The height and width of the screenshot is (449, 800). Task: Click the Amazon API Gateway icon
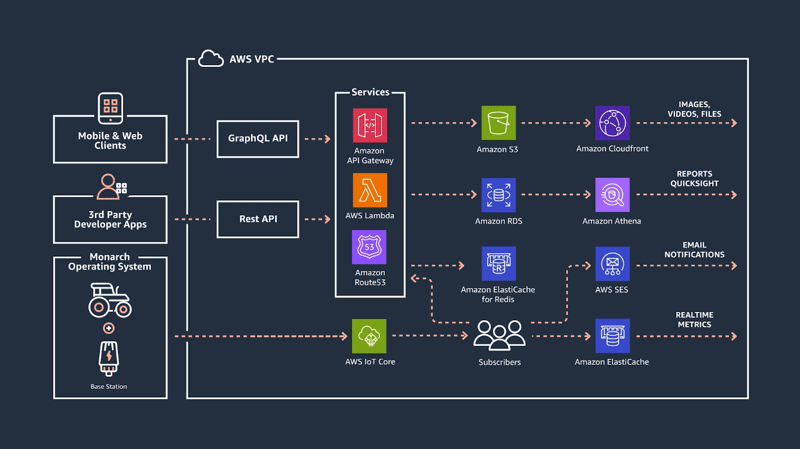[x=369, y=126]
